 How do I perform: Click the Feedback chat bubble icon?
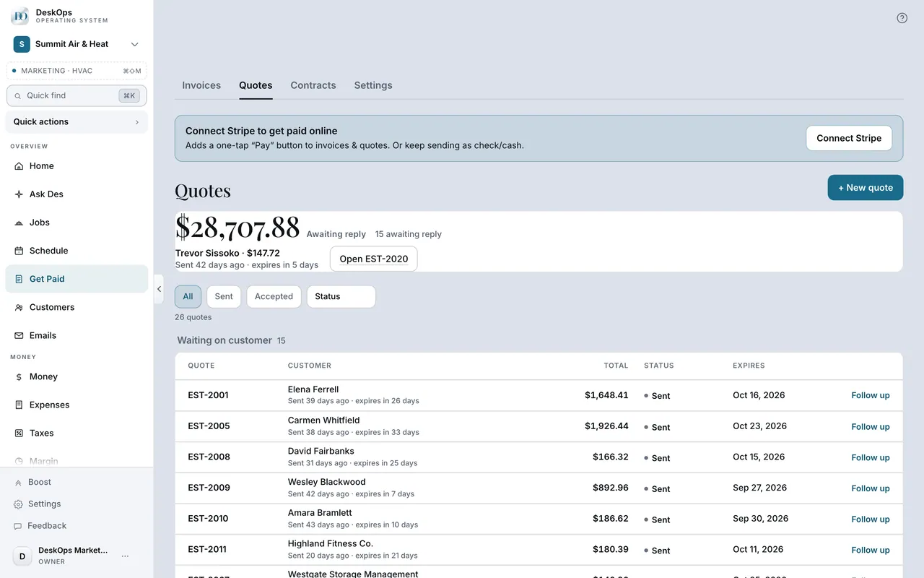pos(18,526)
